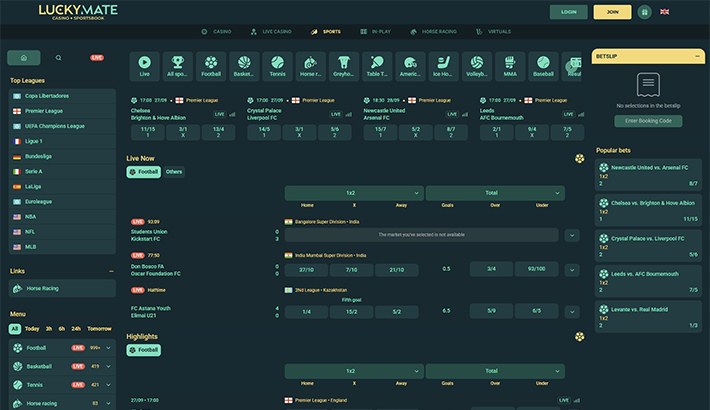This screenshot has height=410, width=710.
Task: Click the yellow JOIN button
Action: coord(612,12)
